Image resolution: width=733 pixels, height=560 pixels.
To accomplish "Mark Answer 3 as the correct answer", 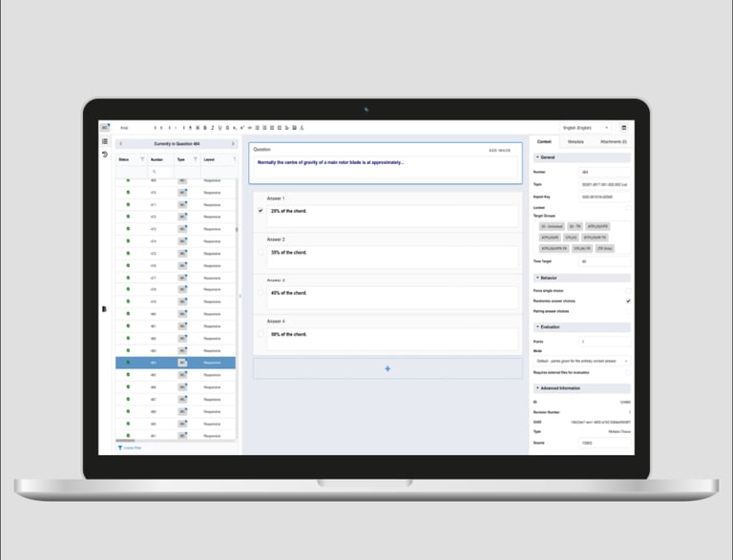I will pyautogui.click(x=261, y=293).
